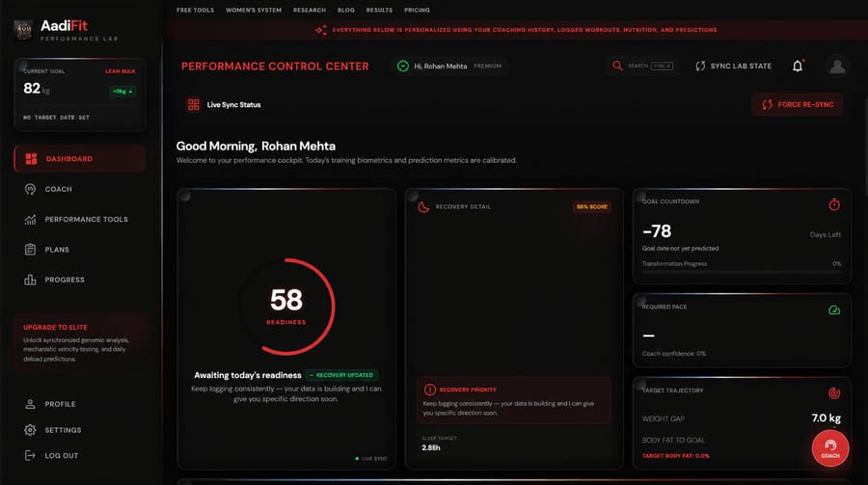Click the Recovery Detail moon icon
The width and height of the screenshot is (868, 485).
423,207
